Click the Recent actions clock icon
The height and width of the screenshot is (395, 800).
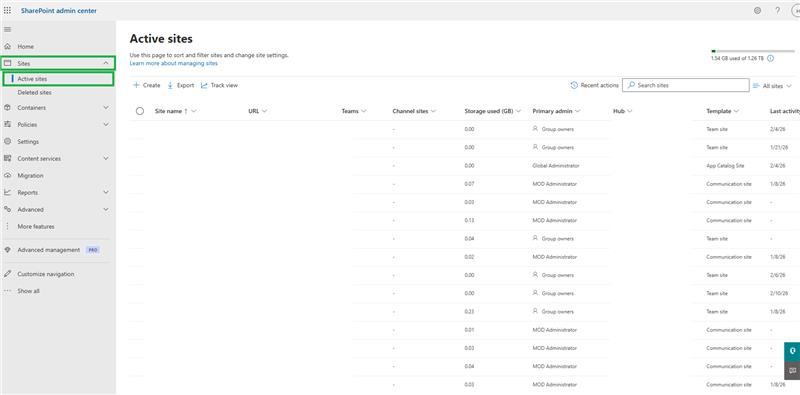pyautogui.click(x=574, y=85)
